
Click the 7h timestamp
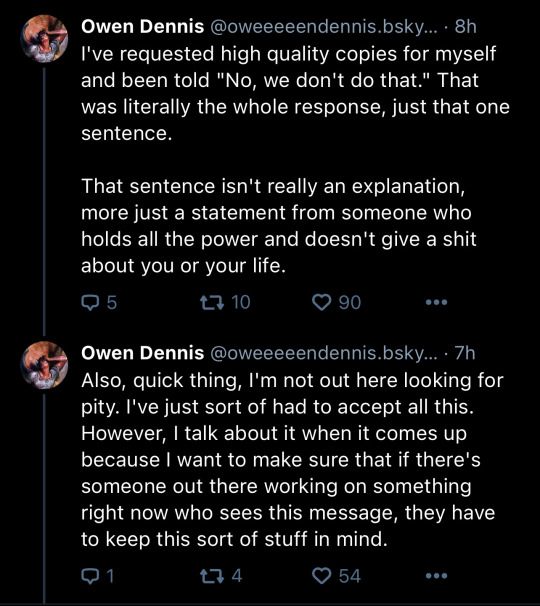[x=465, y=353]
